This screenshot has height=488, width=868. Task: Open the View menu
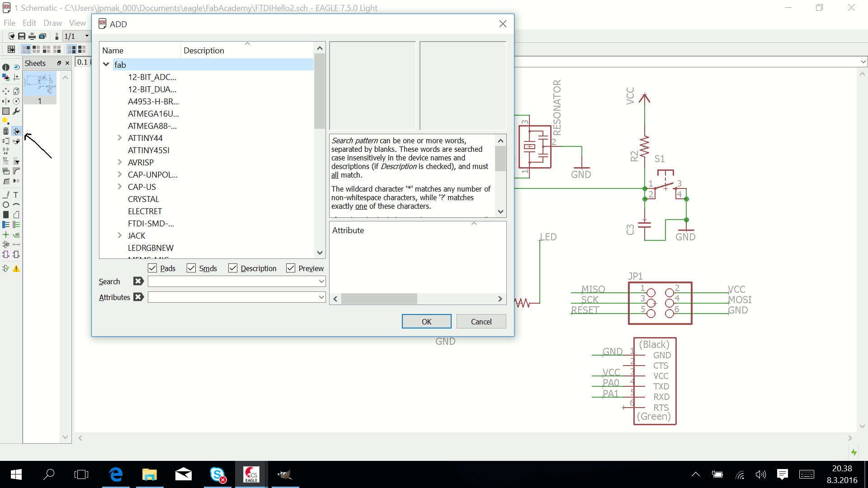[77, 23]
